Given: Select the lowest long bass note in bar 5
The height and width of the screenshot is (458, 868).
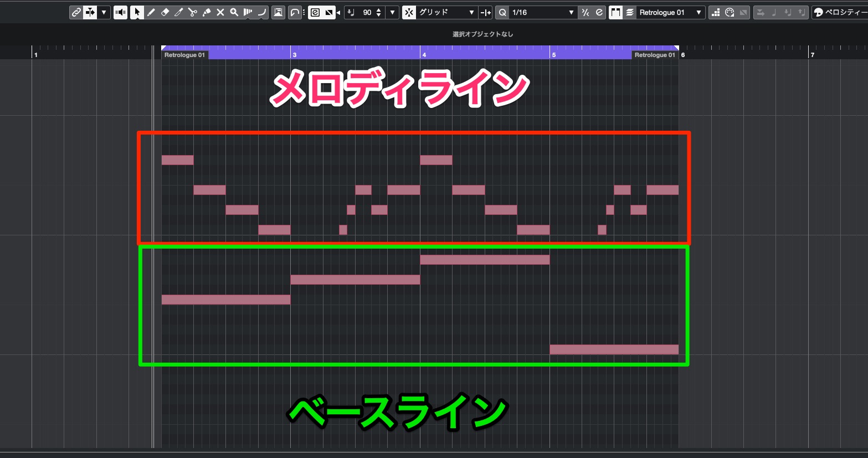Looking at the screenshot, I should click(x=614, y=349).
